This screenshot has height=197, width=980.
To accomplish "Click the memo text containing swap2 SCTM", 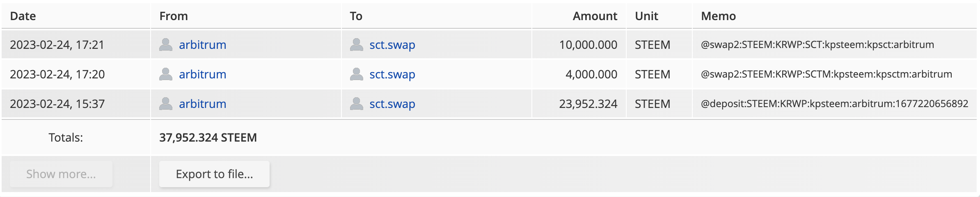I will coord(827,74).
